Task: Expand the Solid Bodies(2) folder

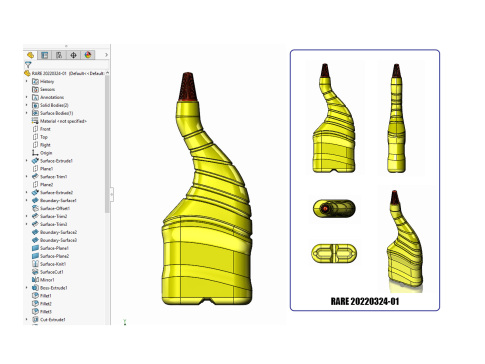Action: point(27,105)
